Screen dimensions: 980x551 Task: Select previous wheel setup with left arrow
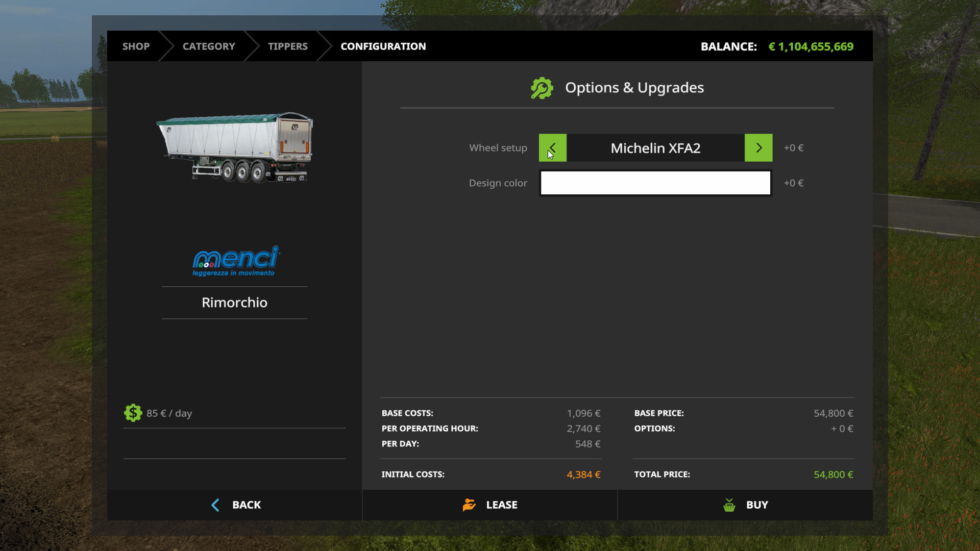(552, 148)
